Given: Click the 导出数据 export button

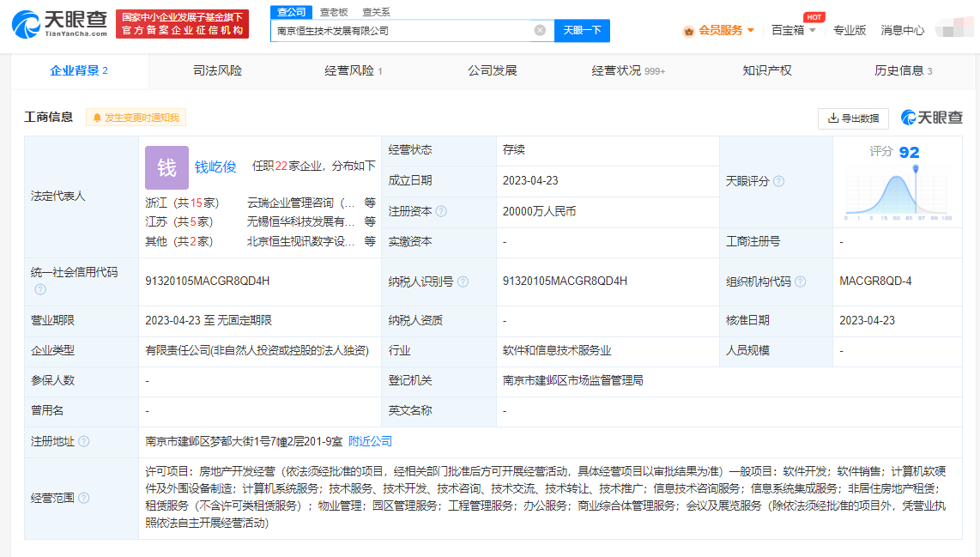Looking at the screenshot, I should (853, 118).
